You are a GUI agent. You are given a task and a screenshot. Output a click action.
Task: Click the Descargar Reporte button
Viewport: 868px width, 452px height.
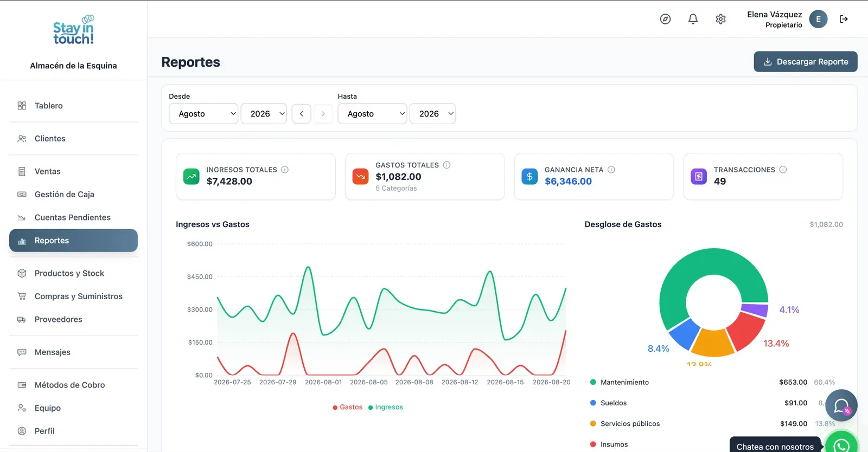pos(806,62)
